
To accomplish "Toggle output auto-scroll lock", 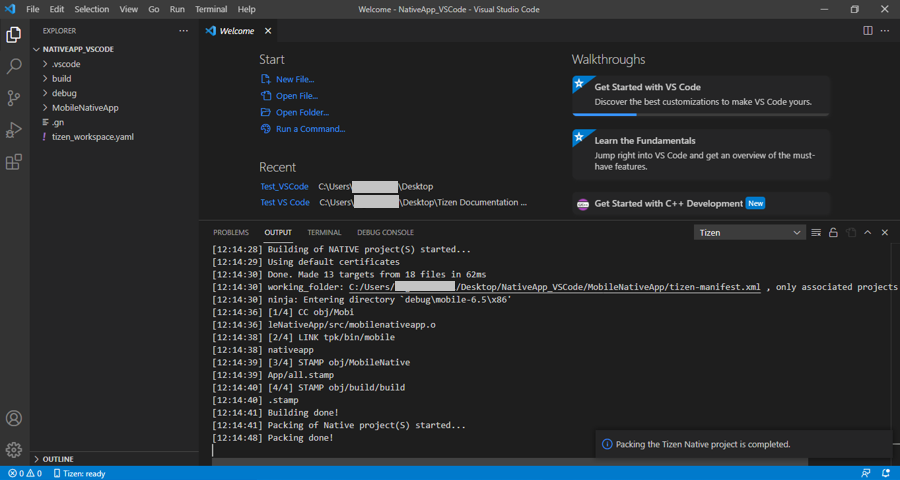I will pyautogui.click(x=834, y=232).
